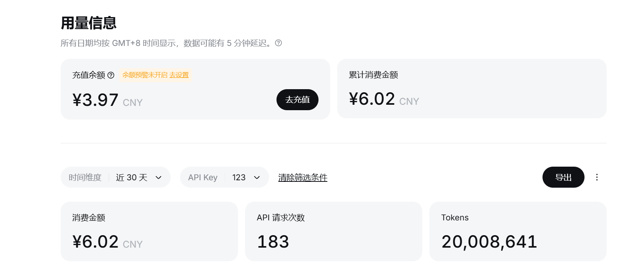Click the 导出 export button
Viewport: 644px width, 271px height.
tap(563, 177)
